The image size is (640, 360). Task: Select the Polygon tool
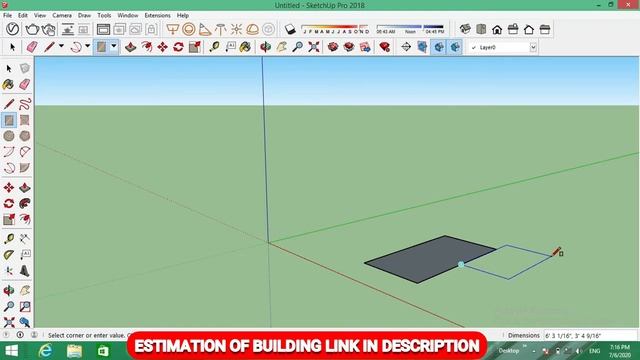tap(25, 136)
